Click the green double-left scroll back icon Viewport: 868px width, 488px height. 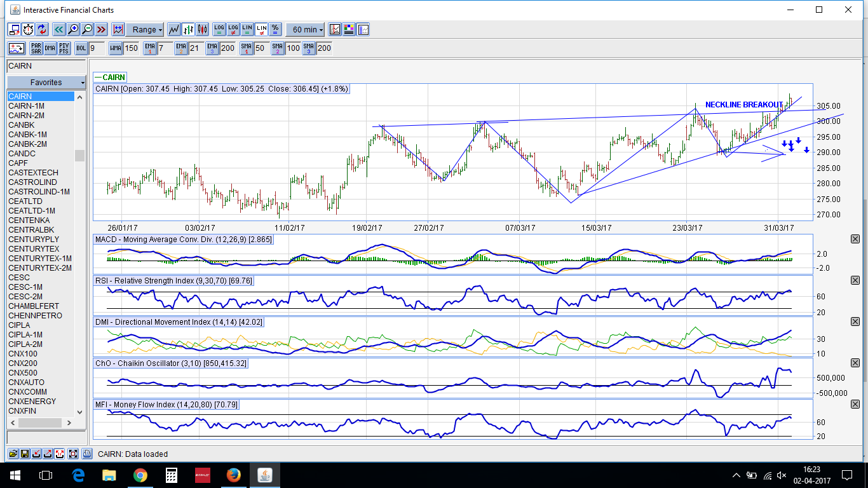(x=59, y=29)
